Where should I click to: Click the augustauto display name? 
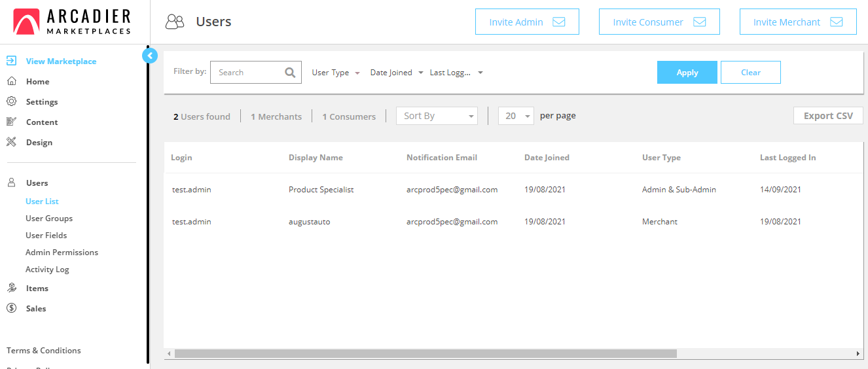(x=310, y=222)
